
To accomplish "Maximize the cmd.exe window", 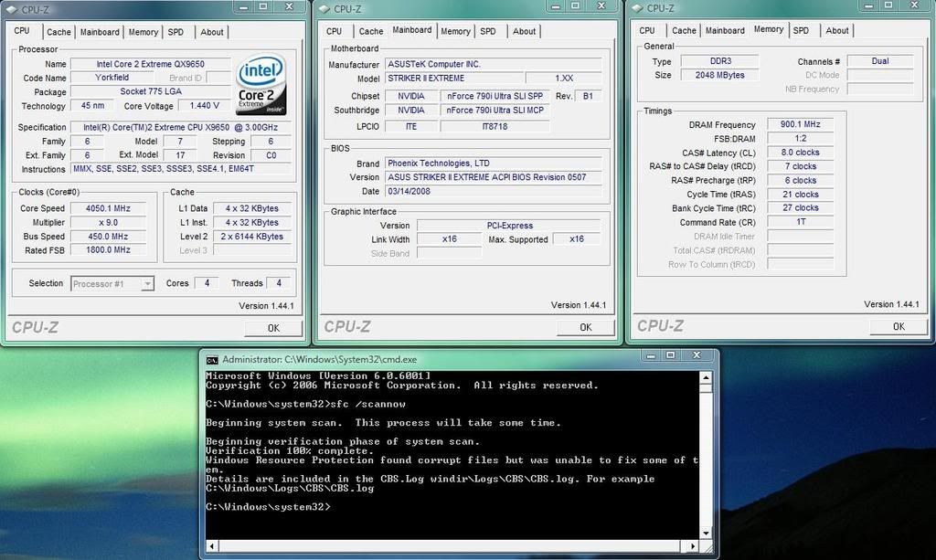I will pyautogui.click(x=670, y=355).
